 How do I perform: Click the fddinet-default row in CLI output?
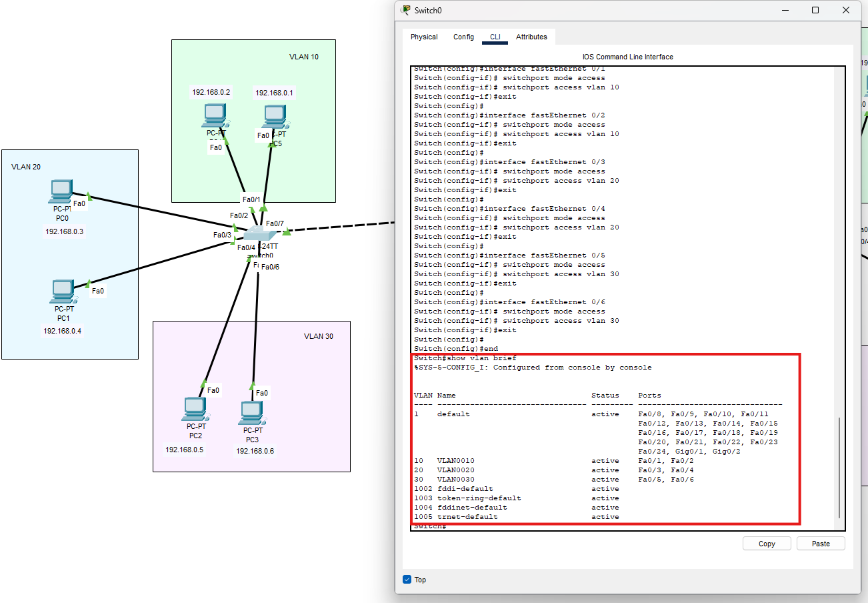[x=517, y=508]
